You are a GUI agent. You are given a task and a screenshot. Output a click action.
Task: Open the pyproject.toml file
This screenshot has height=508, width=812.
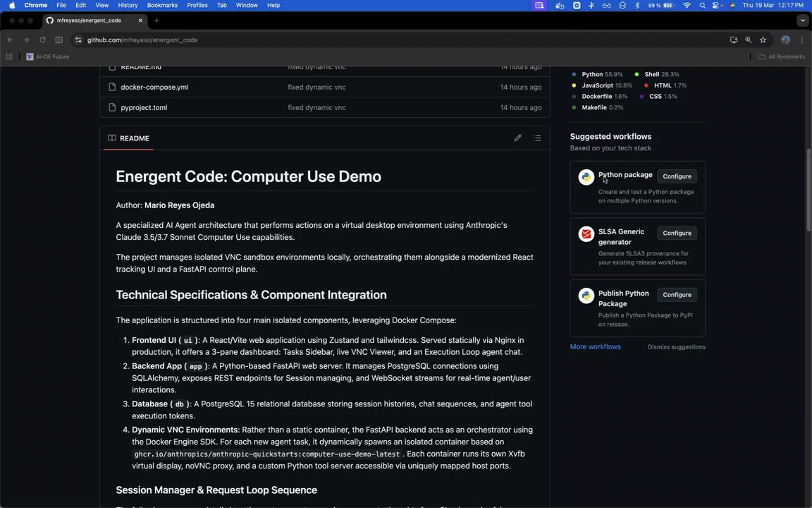[144, 107]
